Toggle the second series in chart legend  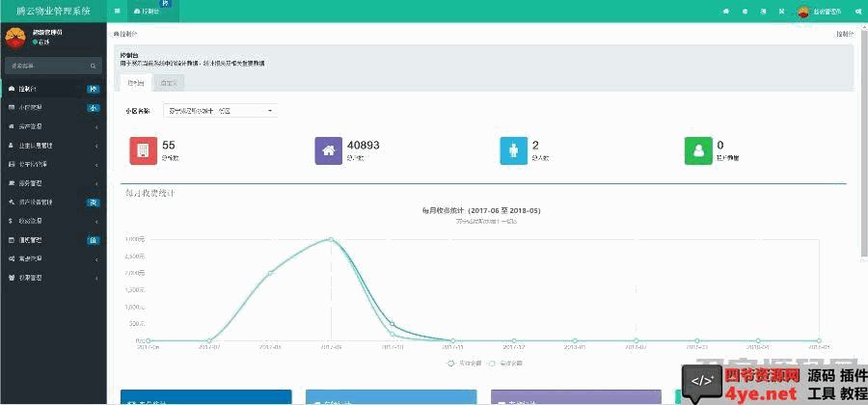[x=505, y=364]
